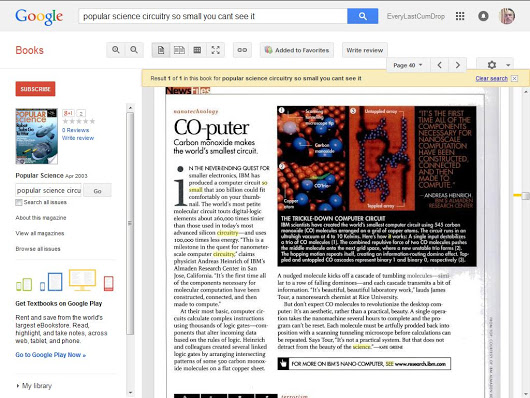Click the left sidebar scrollbar thumb

[130, 223]
